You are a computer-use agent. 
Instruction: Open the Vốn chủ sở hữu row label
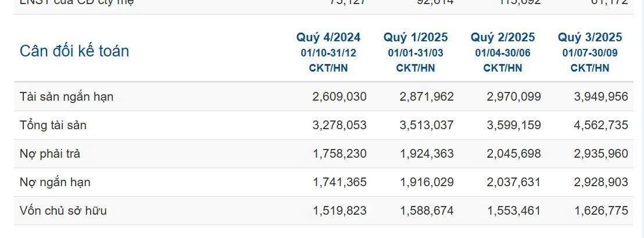click(63, 211)
